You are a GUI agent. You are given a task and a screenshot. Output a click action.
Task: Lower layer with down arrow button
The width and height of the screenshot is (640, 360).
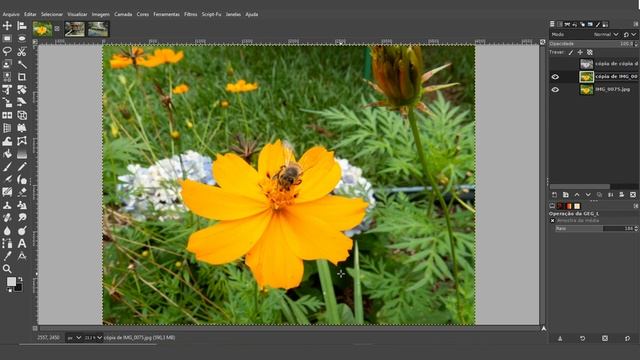pyautogui.click(x=588, y=195)
